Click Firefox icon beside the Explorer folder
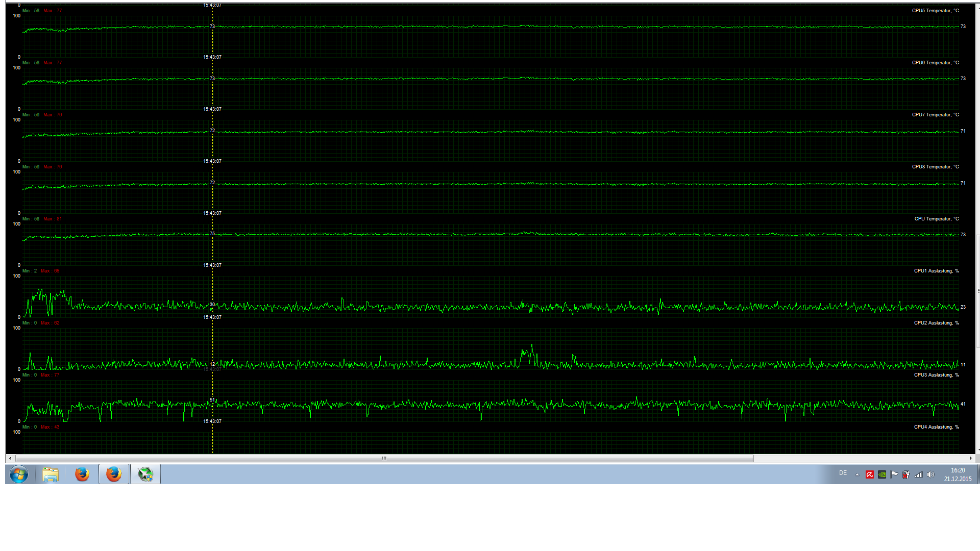Screen dimensions: 980x551 point(82,474)
